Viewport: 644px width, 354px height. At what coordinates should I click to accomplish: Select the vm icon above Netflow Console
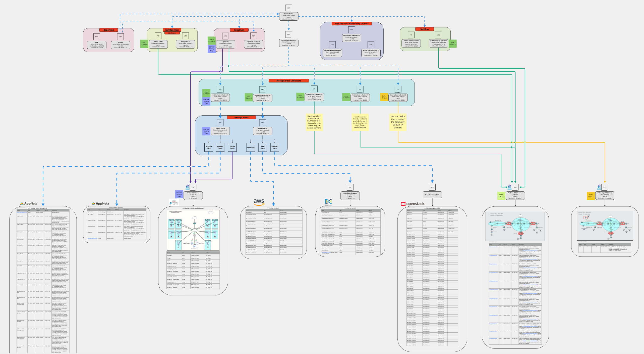(411, 35)
